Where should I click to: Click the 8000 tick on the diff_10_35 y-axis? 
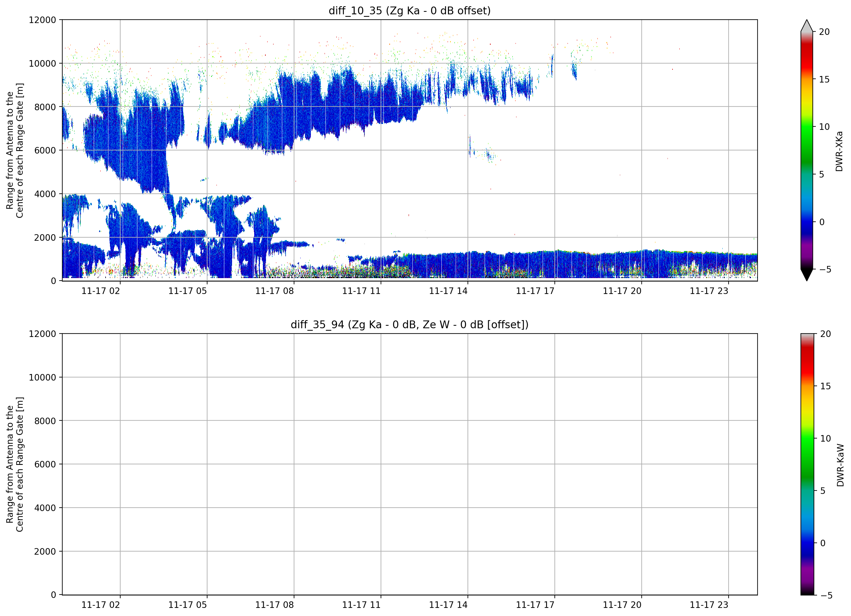coord(45,107)
